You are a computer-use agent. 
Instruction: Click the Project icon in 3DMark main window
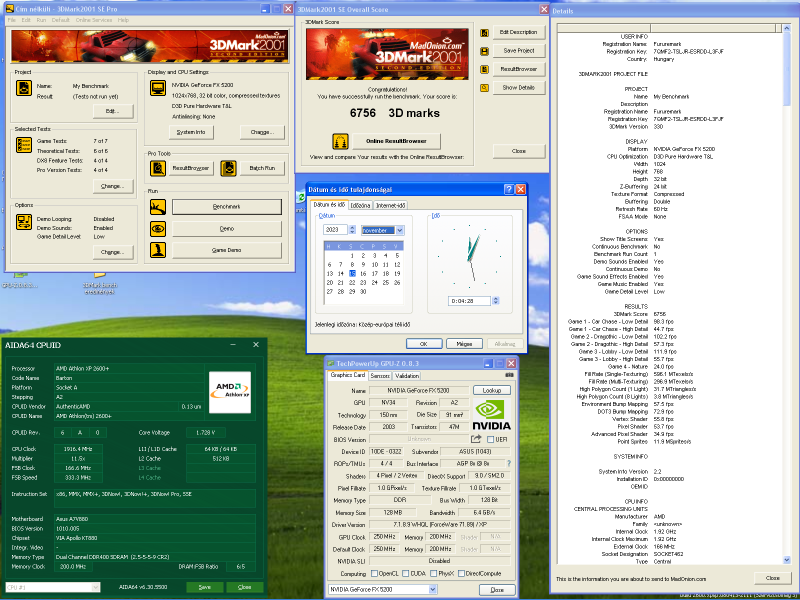tap(23, 88)
